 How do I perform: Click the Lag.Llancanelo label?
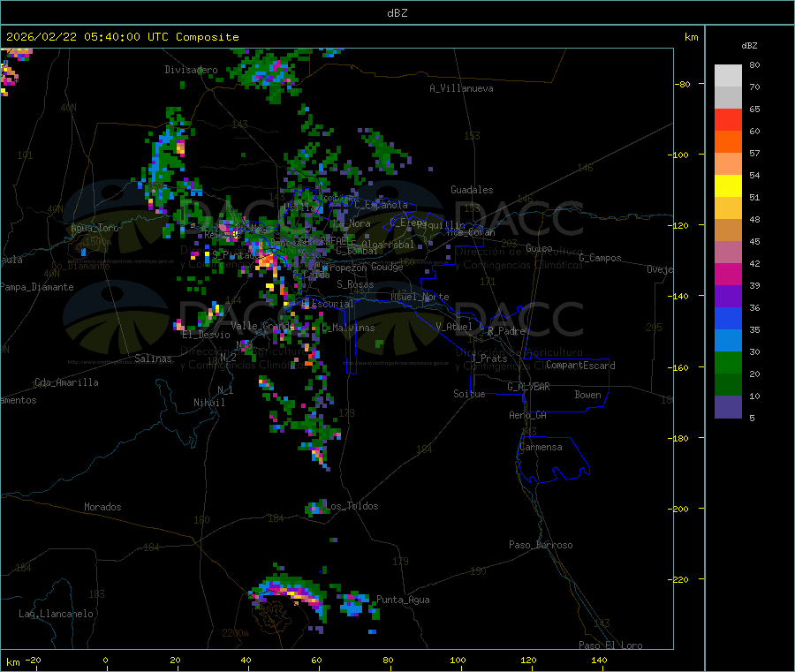tap(57, 614)
